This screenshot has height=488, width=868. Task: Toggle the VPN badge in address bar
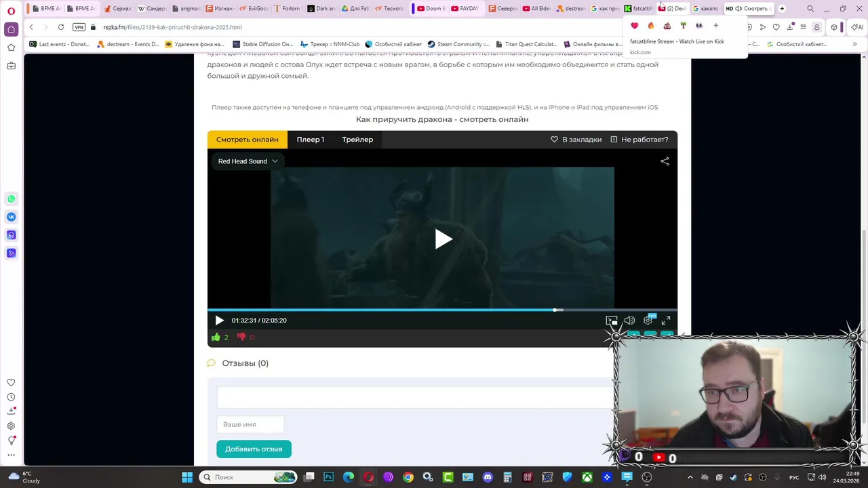(x=79, y=27)
